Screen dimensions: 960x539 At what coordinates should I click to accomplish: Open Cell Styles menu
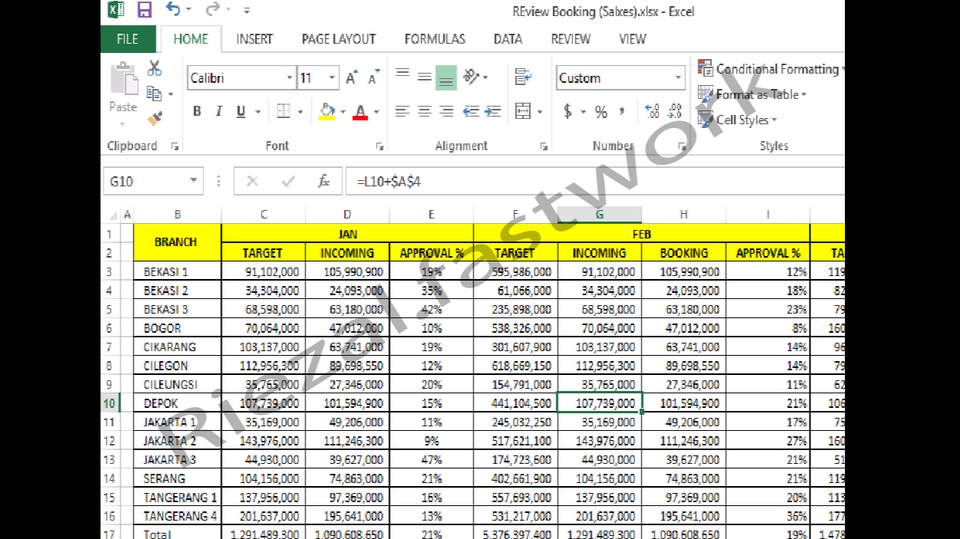pos(738,119)
